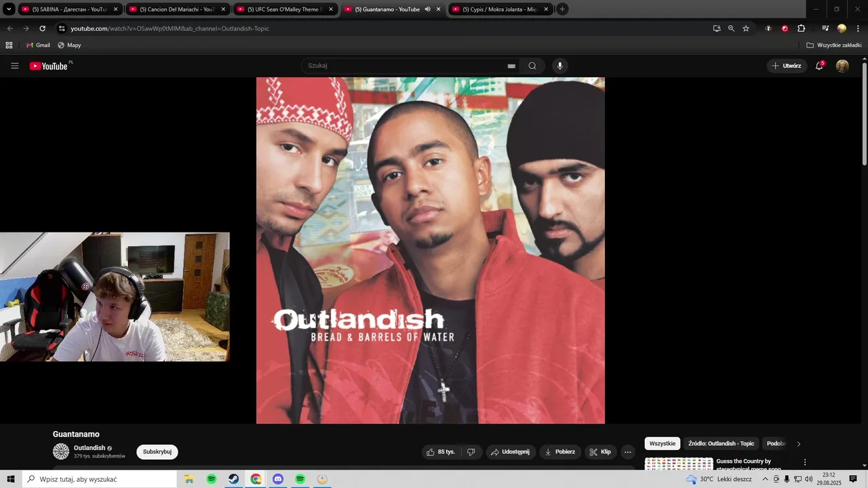
Task: Open media control icon in Chrome toolbar
Action: [x=825, y=28]
